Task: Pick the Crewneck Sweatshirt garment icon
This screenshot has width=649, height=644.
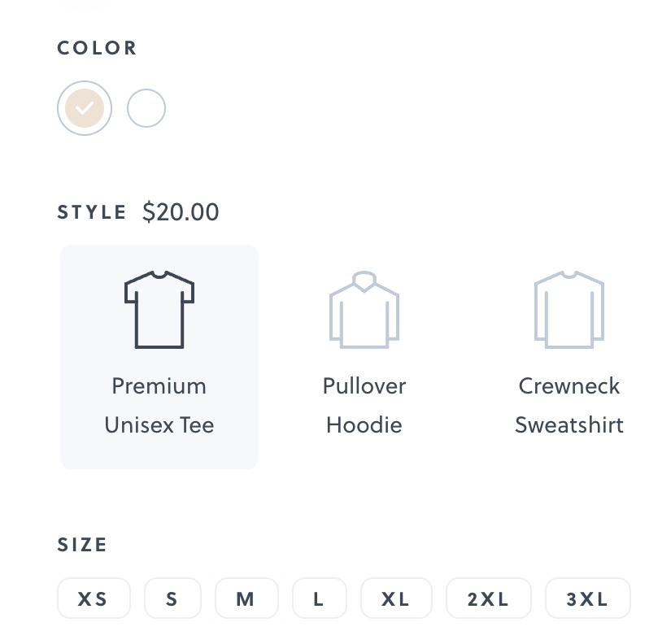Action: coord(569,311)
